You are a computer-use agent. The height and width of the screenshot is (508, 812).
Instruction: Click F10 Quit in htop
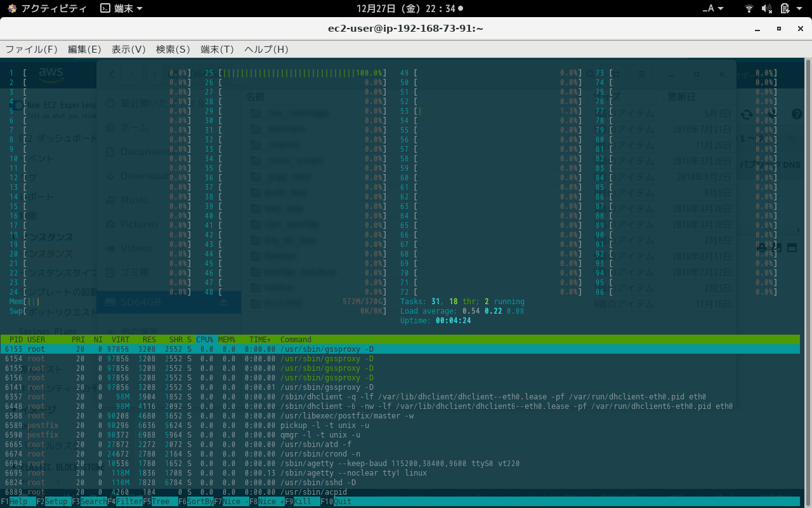[x=336, y=502]
